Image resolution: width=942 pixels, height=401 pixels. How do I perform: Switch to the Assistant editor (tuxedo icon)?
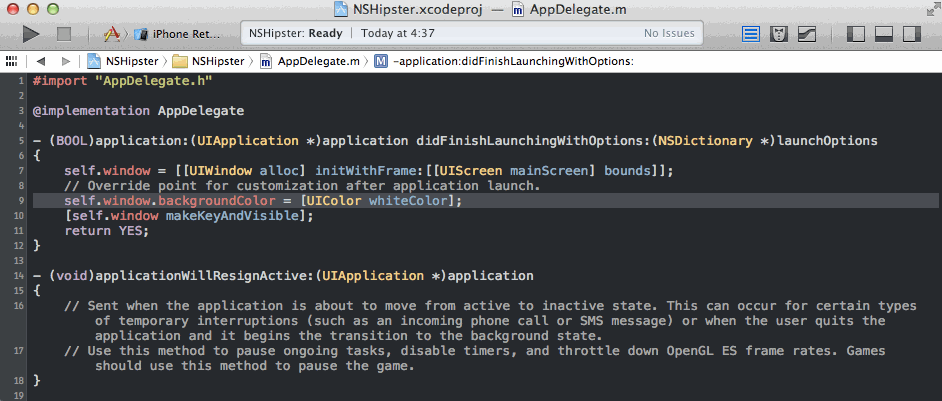pos(778,34)
